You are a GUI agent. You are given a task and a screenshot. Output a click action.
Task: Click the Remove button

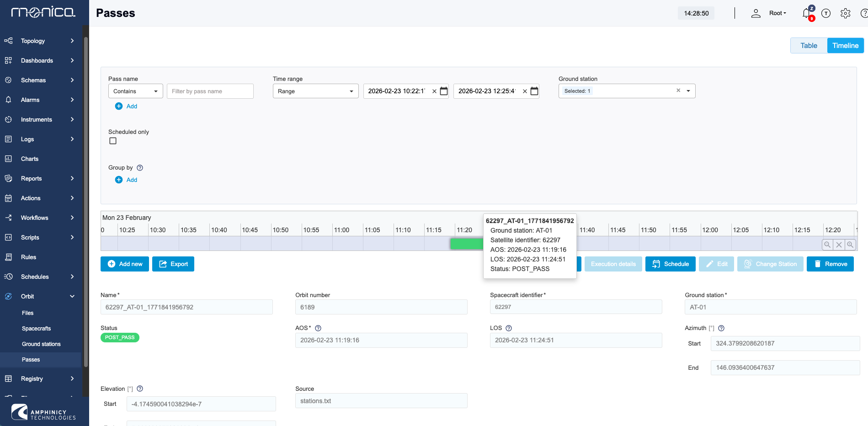point(830,264)
